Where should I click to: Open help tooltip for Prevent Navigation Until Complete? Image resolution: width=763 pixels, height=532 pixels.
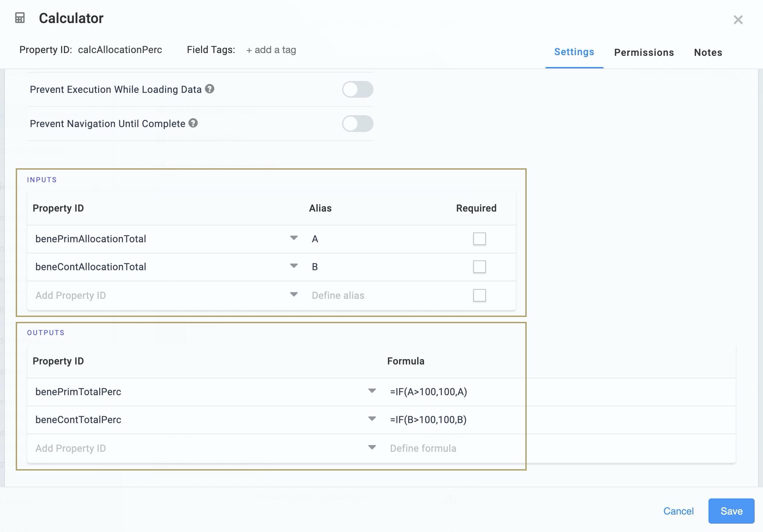click(193, 123)
